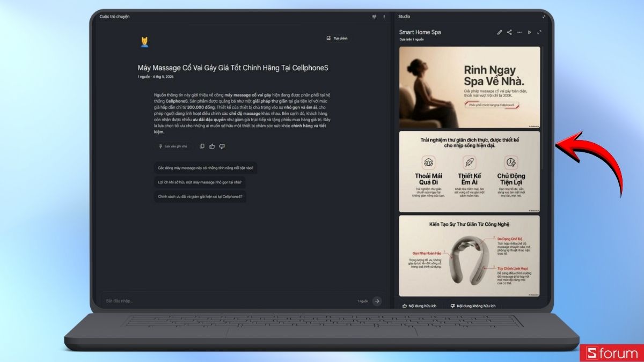This screenshot has height=362, width=644.
Task: Copy the chat response
Action: (x=202, y=146)
